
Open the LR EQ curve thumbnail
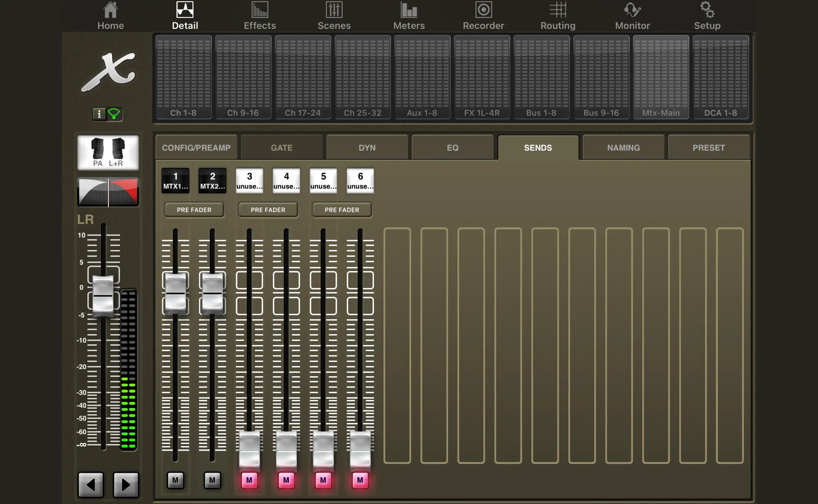tap(108, 192)
